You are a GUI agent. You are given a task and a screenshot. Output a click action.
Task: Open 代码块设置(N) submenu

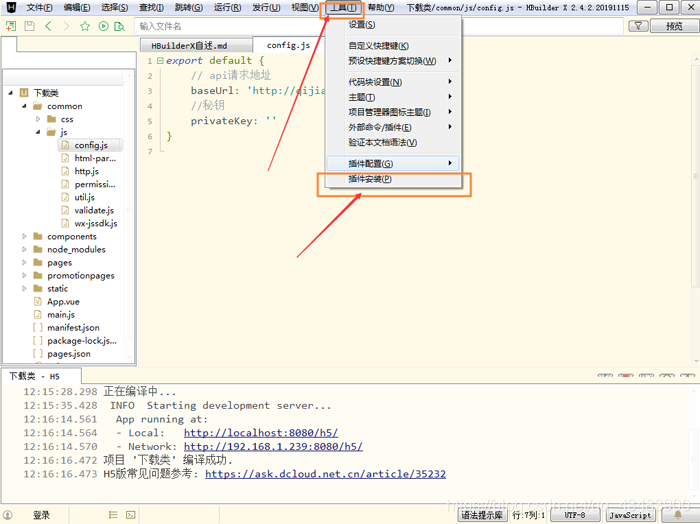(393, 82)
